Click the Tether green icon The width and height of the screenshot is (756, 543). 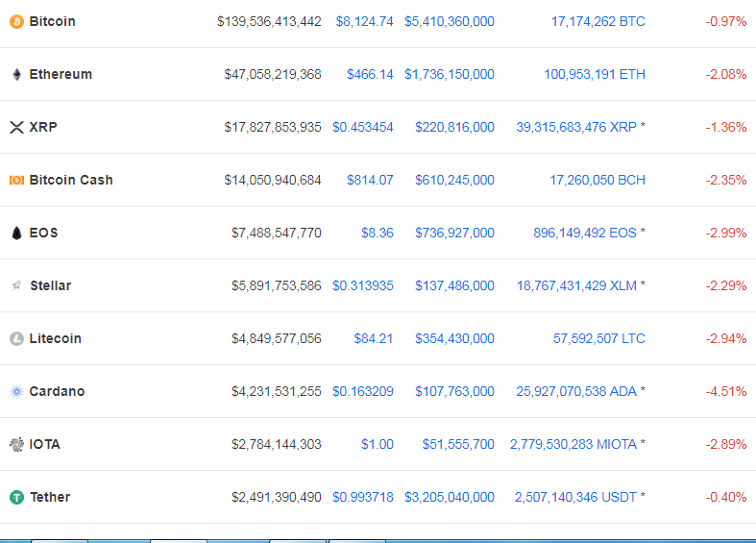(16, 497)
